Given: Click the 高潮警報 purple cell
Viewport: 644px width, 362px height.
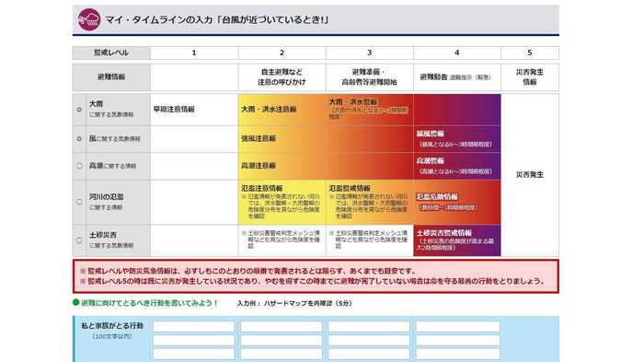Looking at the screenshot, I should (x=457, y=166).
